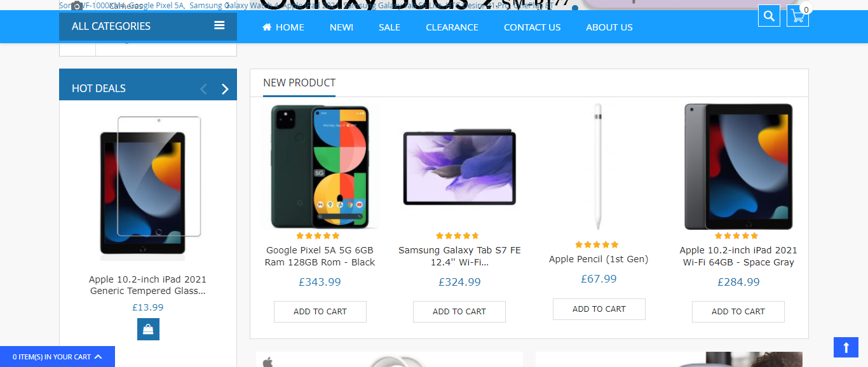Open the Generic Tempered Glass product title
The image size is (868, 367).
[x=148, y=285]
